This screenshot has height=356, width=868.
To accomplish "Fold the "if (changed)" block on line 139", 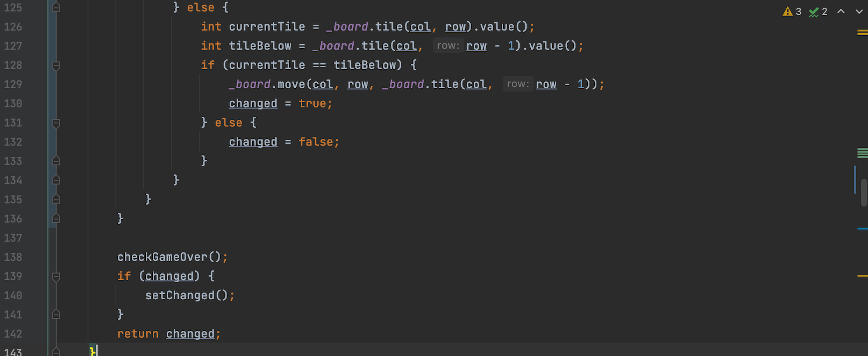I will tap(56, 277).
